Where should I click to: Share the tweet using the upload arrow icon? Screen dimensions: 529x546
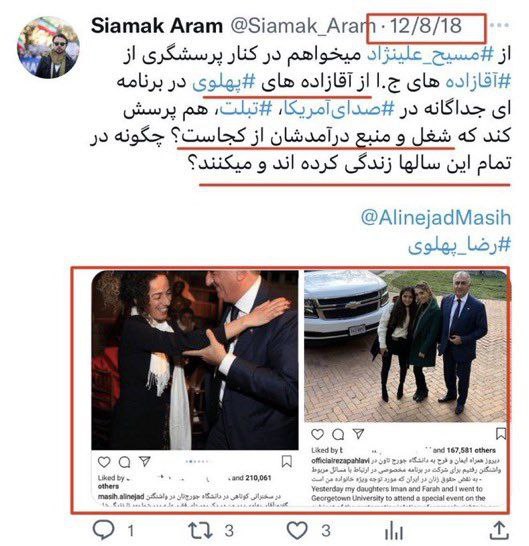[499, 530]
